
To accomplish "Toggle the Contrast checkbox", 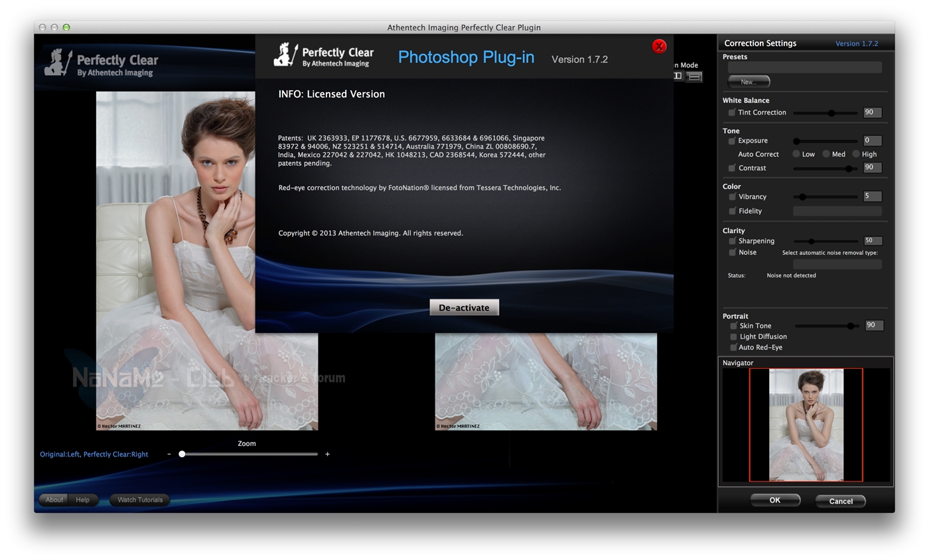I will pos(732,168).
